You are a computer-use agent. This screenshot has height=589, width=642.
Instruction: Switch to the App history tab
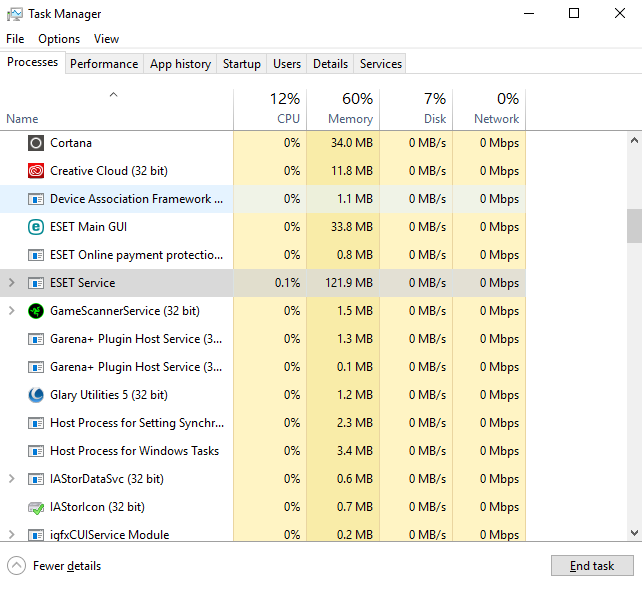pos(180,64)
